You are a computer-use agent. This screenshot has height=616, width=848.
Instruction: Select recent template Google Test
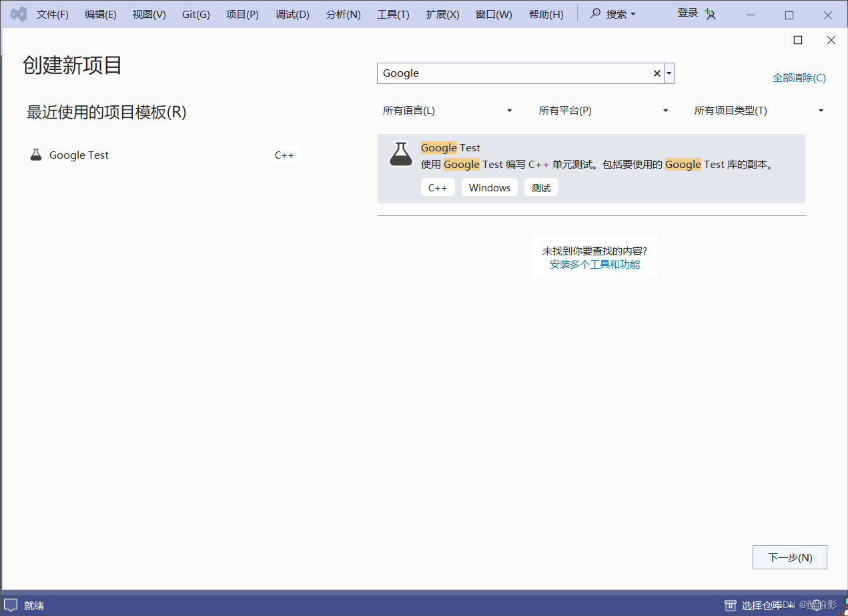pyautogui.click(x=165, y=155)
